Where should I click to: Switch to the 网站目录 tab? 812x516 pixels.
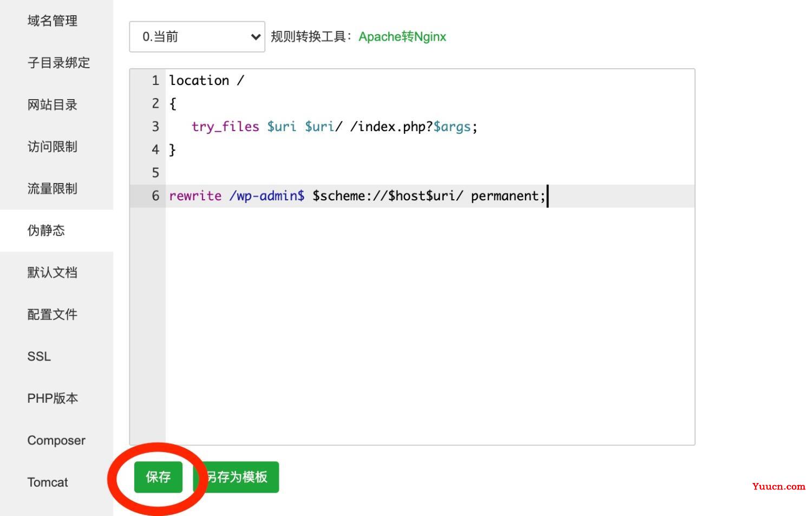click(x=53, y=104)
